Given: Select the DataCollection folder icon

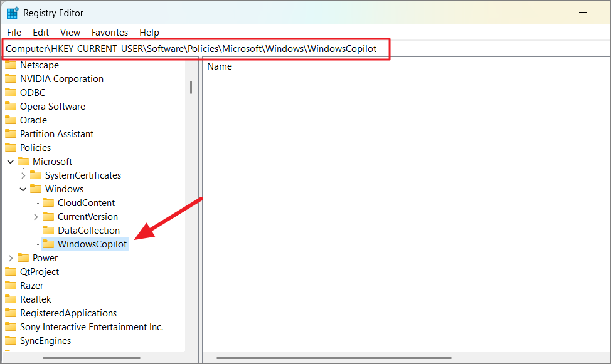Looking at the screenshot, I should (x=49, y=230).
